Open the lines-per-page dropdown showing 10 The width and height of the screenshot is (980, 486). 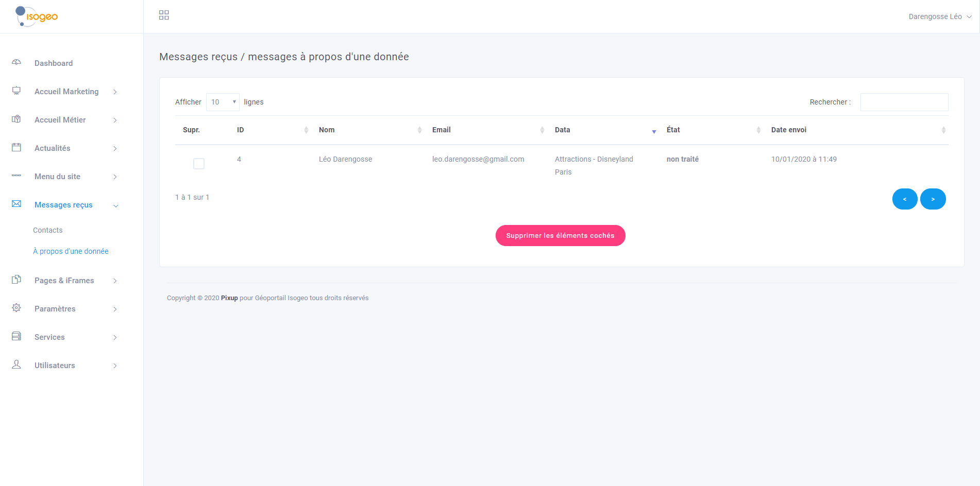223,102
